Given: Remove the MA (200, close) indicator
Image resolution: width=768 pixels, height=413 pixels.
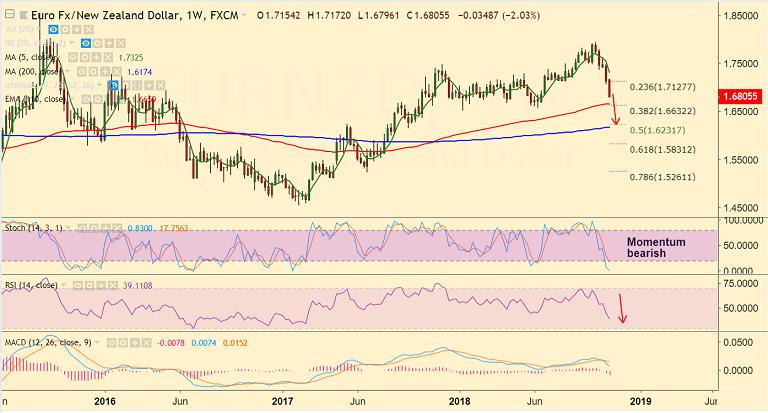Looking at the screenshot, I should click(117, 72).
